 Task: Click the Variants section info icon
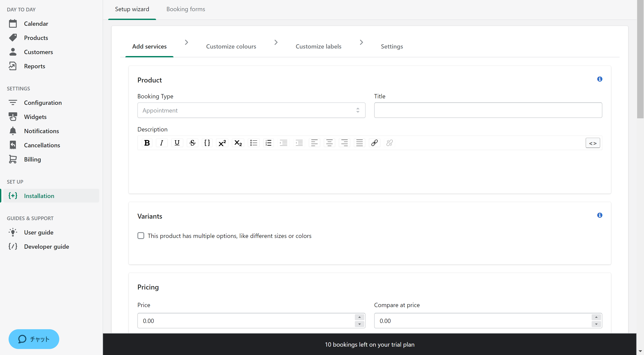600,215
